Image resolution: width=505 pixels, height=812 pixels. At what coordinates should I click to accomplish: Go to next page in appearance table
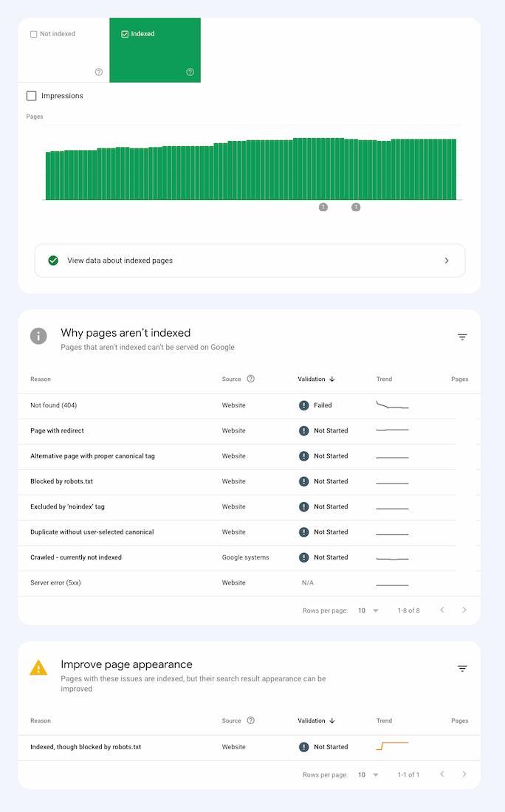click(464, 774)
